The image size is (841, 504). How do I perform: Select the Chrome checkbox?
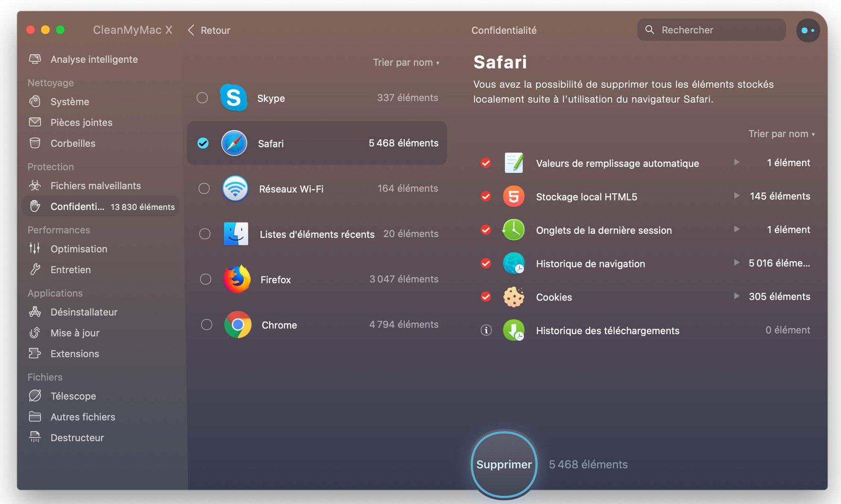[207, 325]
